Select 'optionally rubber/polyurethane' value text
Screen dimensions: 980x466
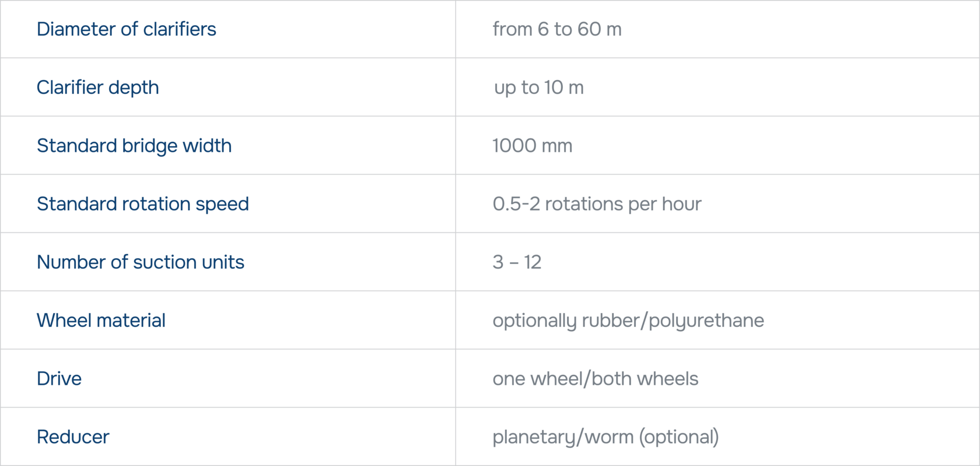pyautogui.click(x=628, y=321)
